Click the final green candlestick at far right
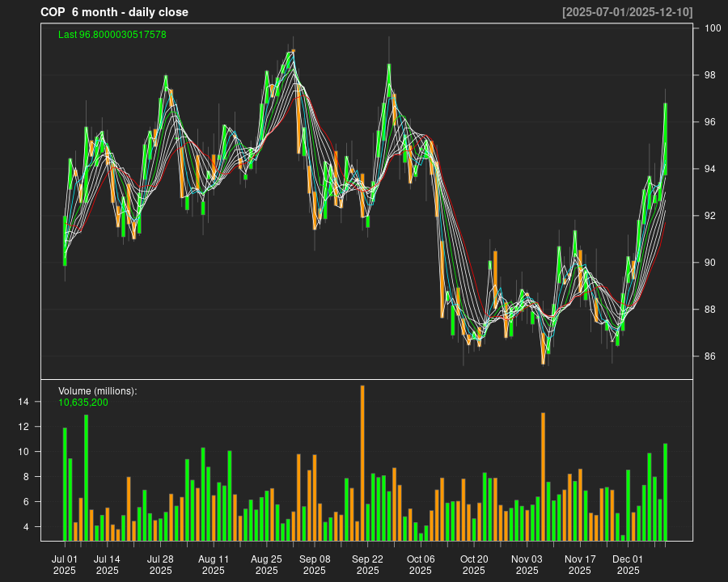 point(665,139)
